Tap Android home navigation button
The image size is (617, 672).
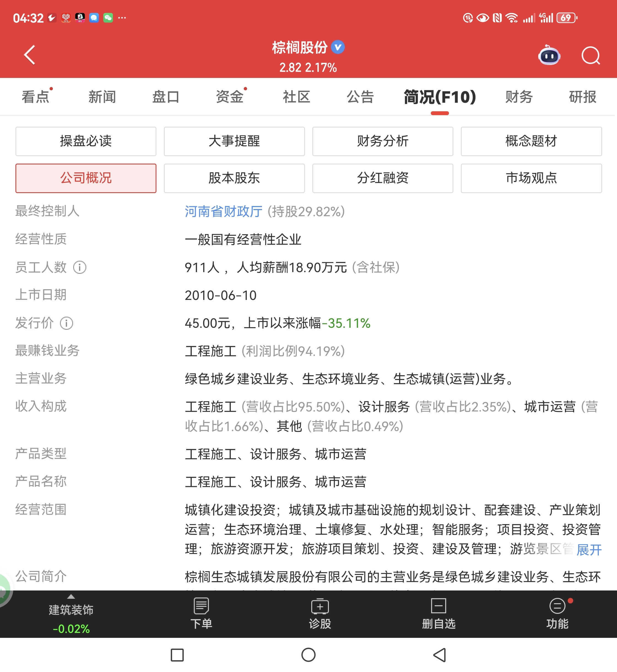pos(308,655)
